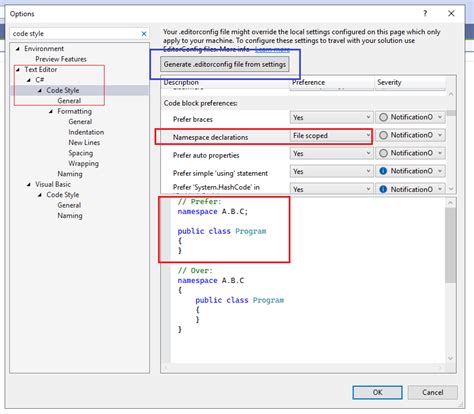Open New Lines formatting settings

(x=84, y=142)
